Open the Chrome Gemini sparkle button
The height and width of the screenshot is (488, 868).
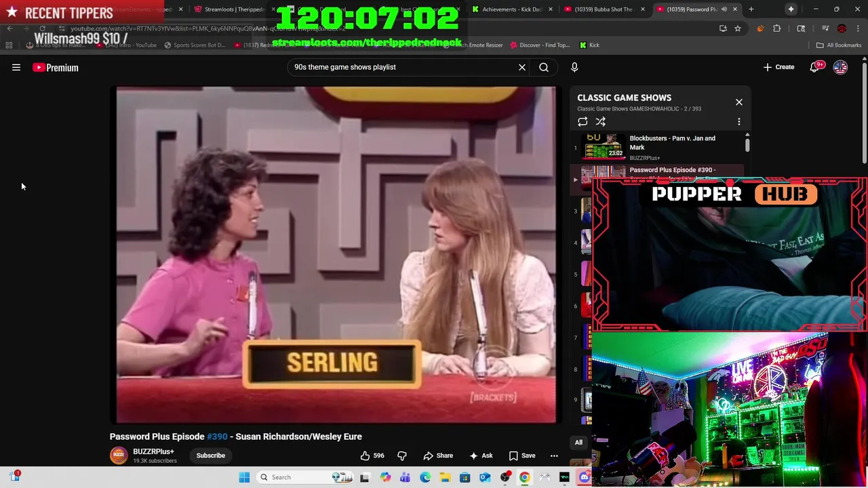[791, 9]
